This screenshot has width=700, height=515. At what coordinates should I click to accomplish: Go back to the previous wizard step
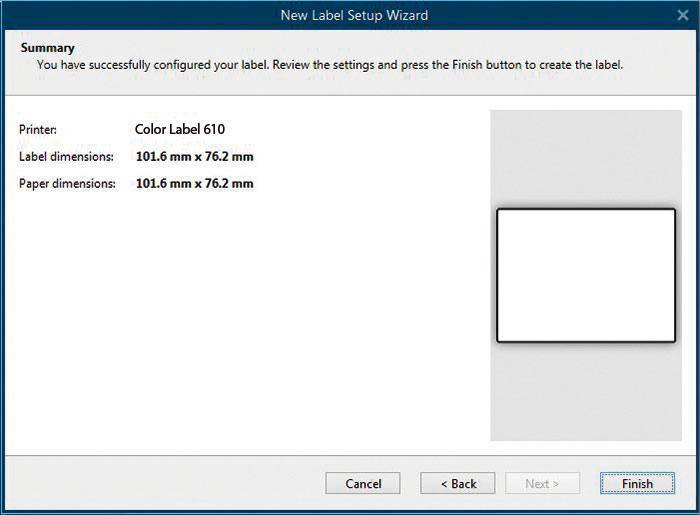[458, 483]
